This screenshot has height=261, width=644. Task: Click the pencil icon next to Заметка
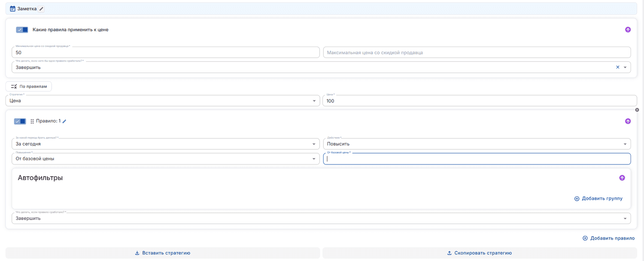[x=41, y=8]
